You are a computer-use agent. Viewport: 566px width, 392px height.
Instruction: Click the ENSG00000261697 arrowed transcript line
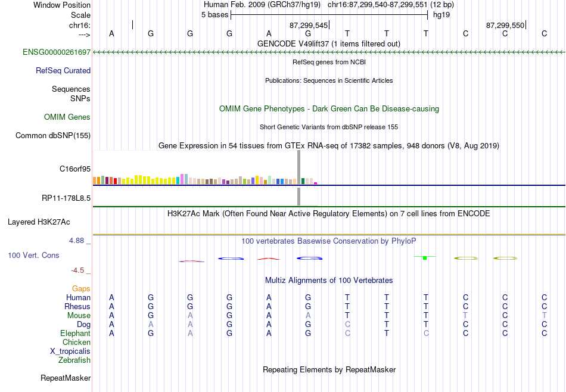329,52
